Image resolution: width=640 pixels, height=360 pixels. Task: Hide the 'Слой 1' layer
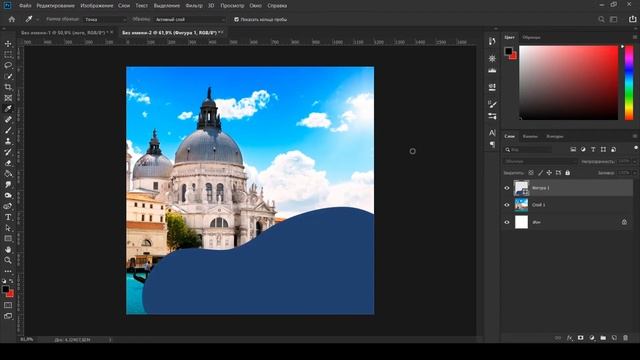[x=507, y=205]
